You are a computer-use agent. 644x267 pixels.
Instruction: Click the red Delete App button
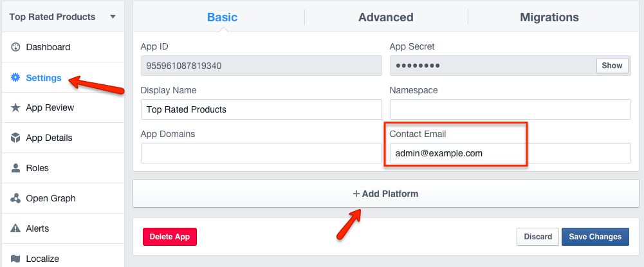click(170, 237)
